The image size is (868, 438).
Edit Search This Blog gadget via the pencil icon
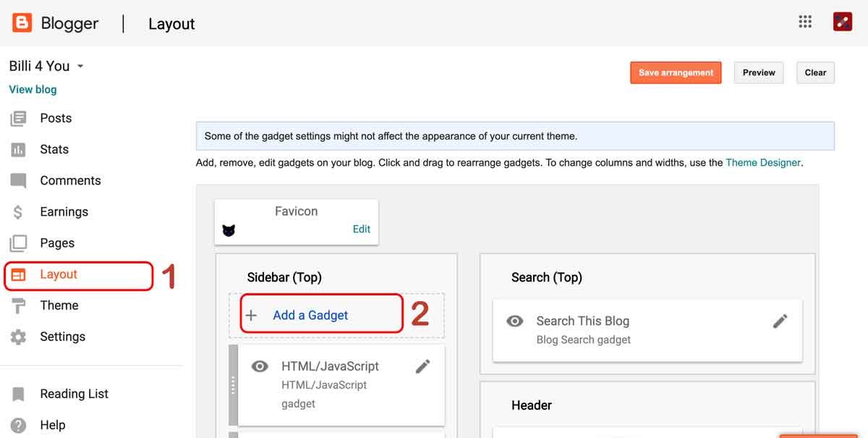[x=780, y=321]
